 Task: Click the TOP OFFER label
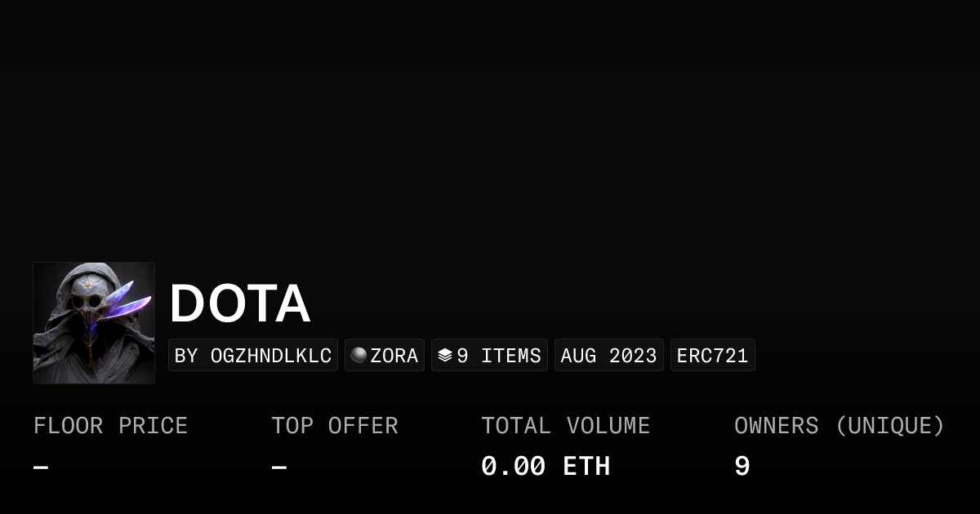335,426
